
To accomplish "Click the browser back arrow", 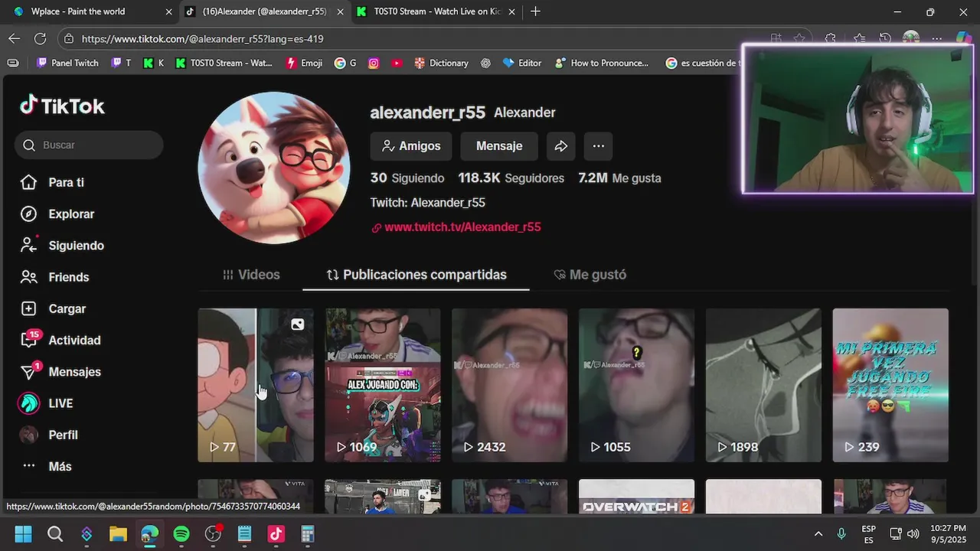I will (15, 38).
